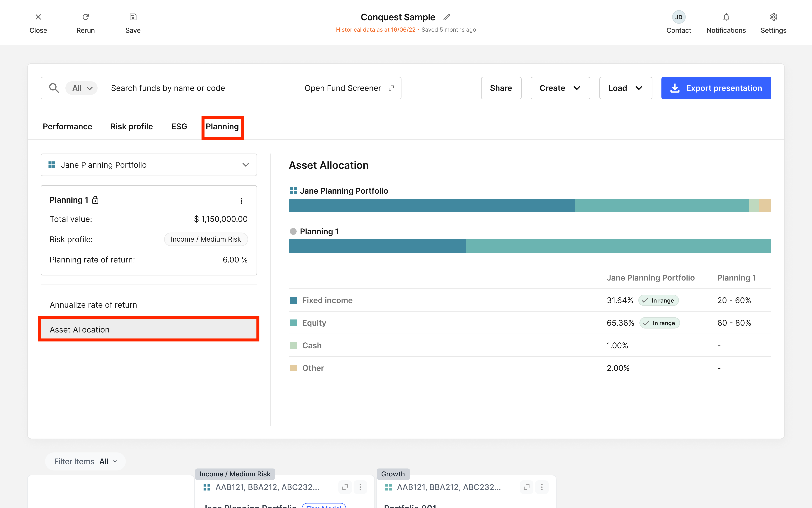The height and width of the screenshot is (508, 812).
Task: Open the Create dropdown
Action: pos(560,88)
